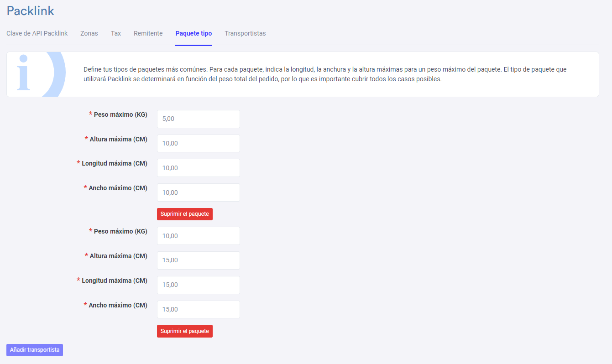
Task: Click the first Altura máxima (CM) label
Action: pos(118,139)
